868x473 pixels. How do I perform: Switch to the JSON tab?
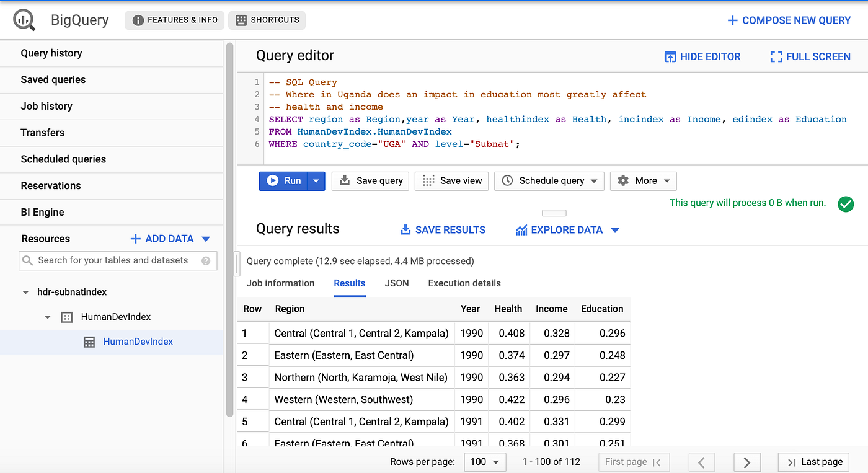(x=396, y=283)
